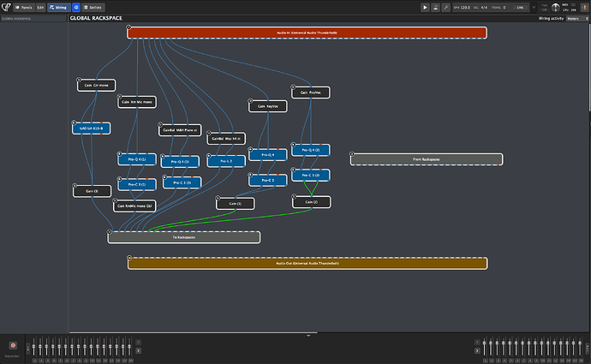
Task: Select the Pro-C 3 (1) plugin block
Action: (x=137, y=184)
